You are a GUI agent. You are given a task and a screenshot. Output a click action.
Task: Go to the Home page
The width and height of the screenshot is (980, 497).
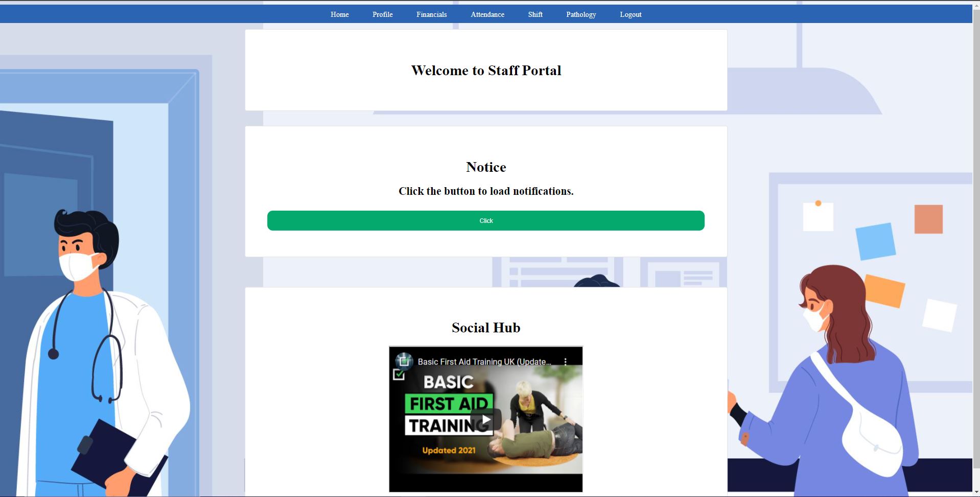tap(339, 14)
